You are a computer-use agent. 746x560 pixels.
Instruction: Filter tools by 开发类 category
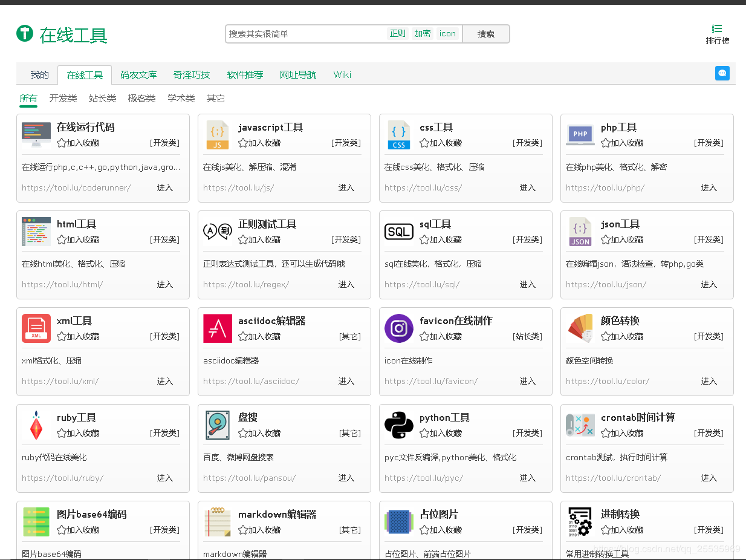pyautogui.click(x=63, y=98)
